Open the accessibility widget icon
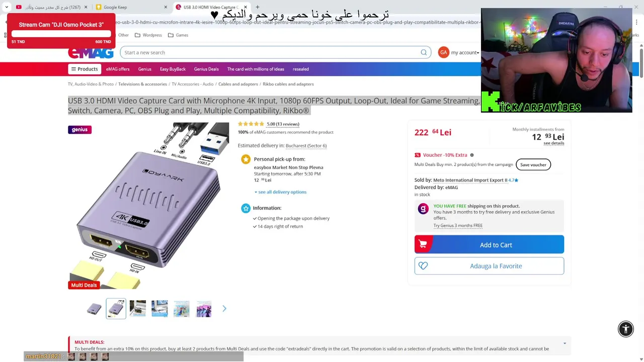The height and width of the screenshot is (362, 644). [x=626, y=329]
